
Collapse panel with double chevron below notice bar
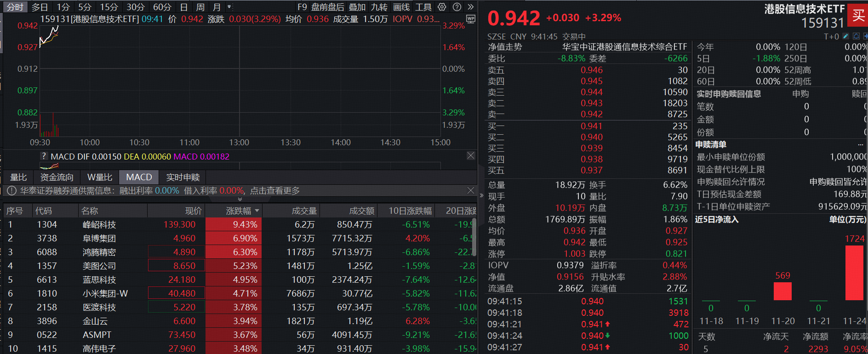tap(240, 199)
